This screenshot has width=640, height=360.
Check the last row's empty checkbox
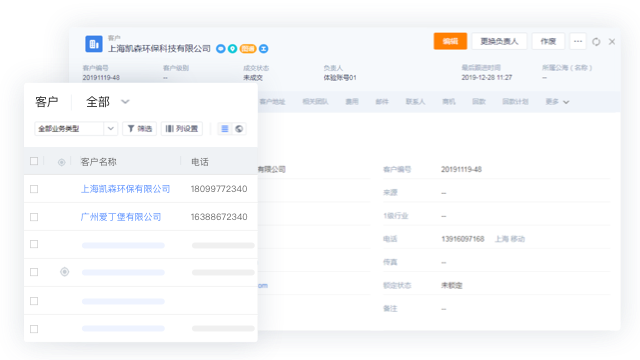tap(34, 329)
